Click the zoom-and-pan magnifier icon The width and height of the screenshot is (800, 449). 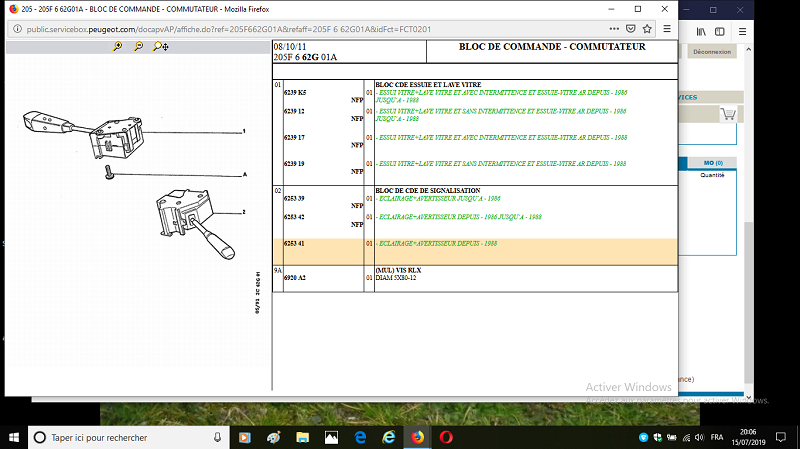pos(161,46)
